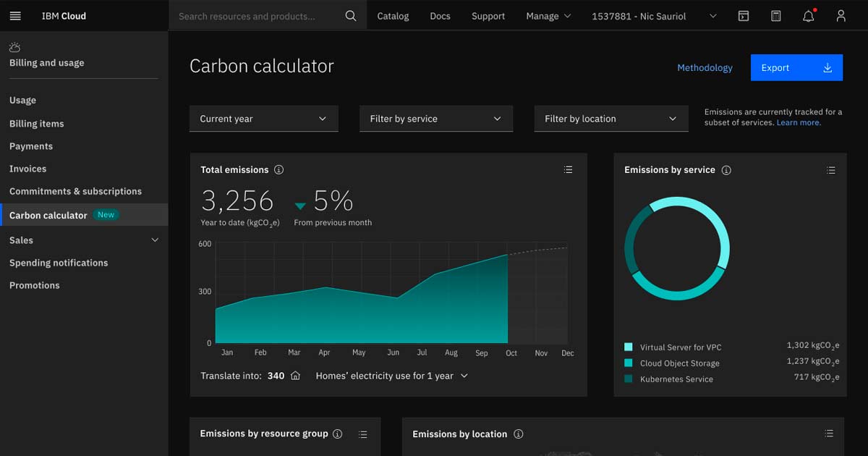Open the hamburger navigation menu
Image resolution: width=868 pixels, height=456 pixels.
pyautogui.click(x=15, y=16)
